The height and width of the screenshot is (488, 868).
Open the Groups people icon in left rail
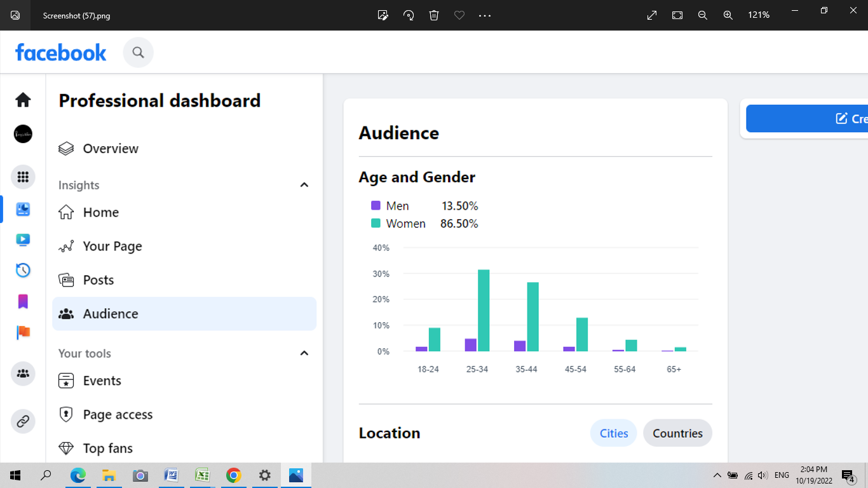[x=23, y=374]
